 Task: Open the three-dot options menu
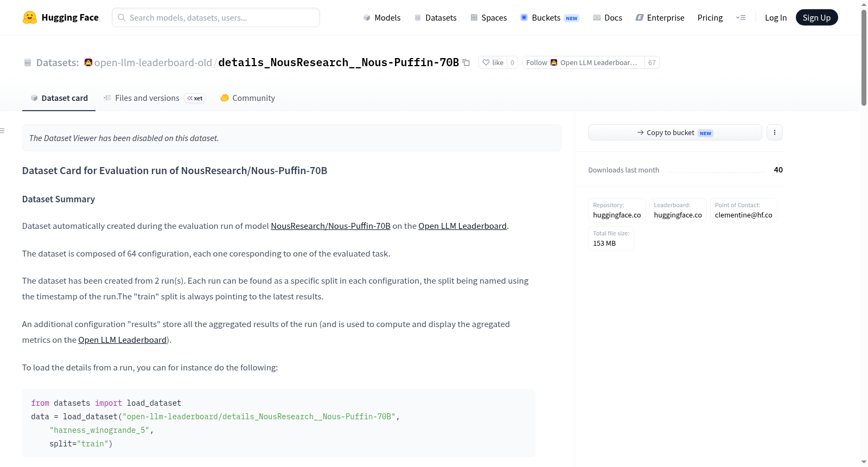(775, 132)
